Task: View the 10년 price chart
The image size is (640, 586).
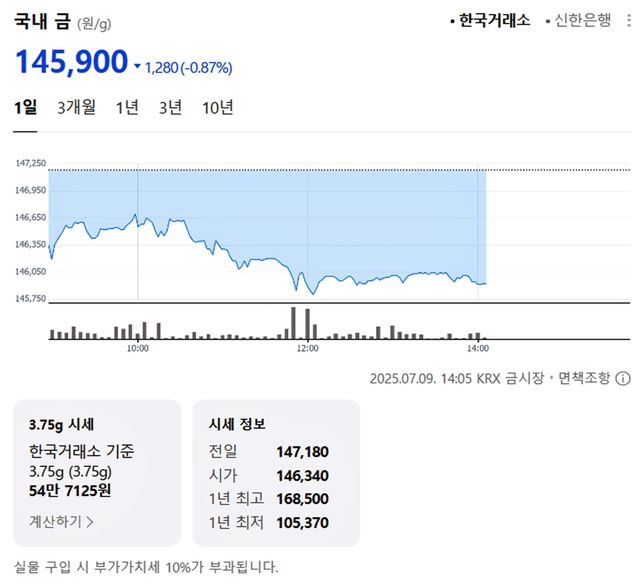Action: point(217,108)
